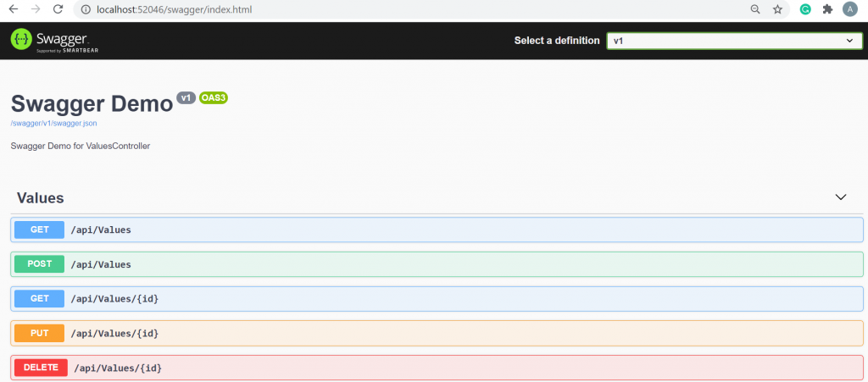Click the browser back arrow
The height and width of the screenshot is (382, 868).
click(14, 9)
